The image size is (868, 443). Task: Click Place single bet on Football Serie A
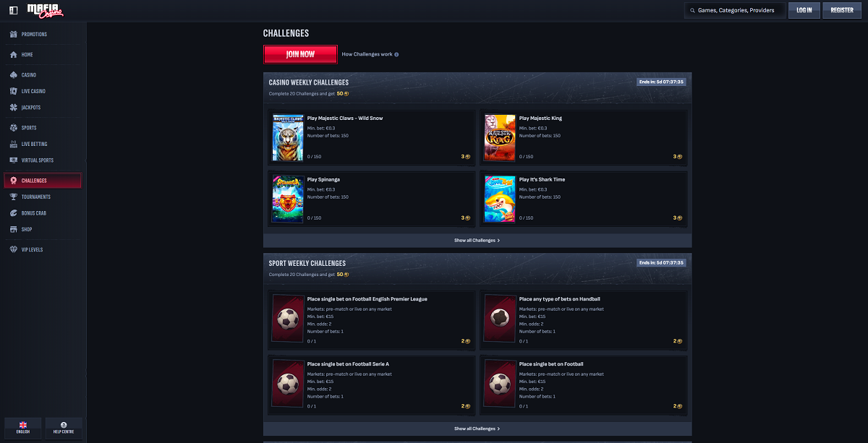coord(348,364)
